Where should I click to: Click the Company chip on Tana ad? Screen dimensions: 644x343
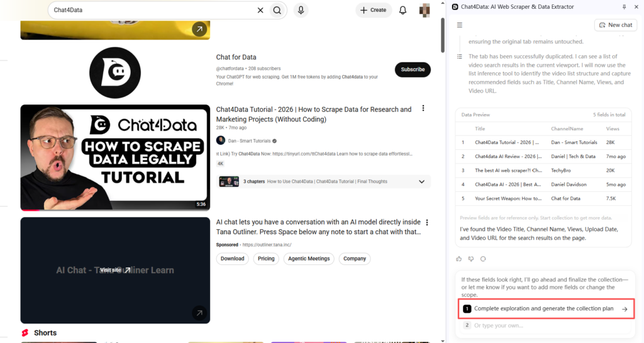tap(355, 259)
